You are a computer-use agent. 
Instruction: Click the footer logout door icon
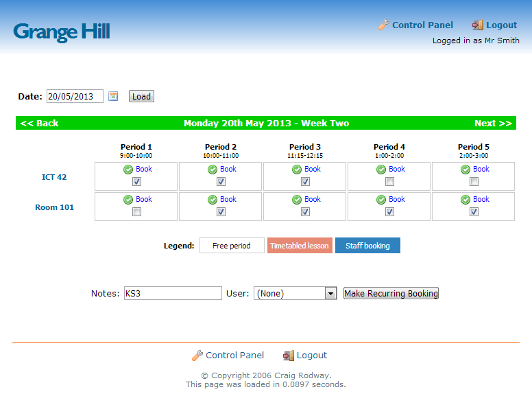(289, 356)
